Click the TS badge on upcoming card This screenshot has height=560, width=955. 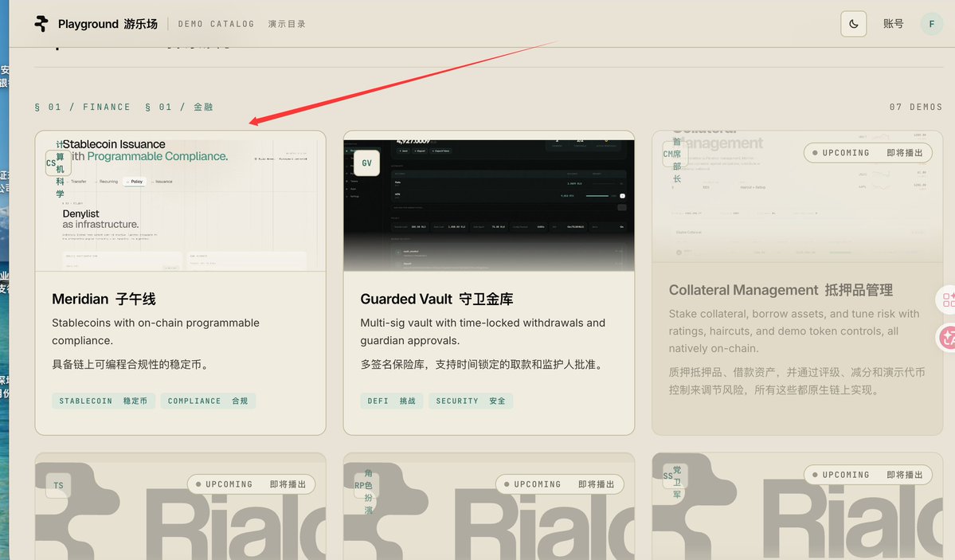point(58,486)
